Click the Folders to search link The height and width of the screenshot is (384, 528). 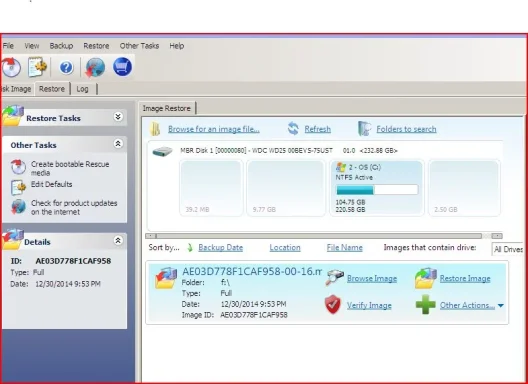pos(406,129)
